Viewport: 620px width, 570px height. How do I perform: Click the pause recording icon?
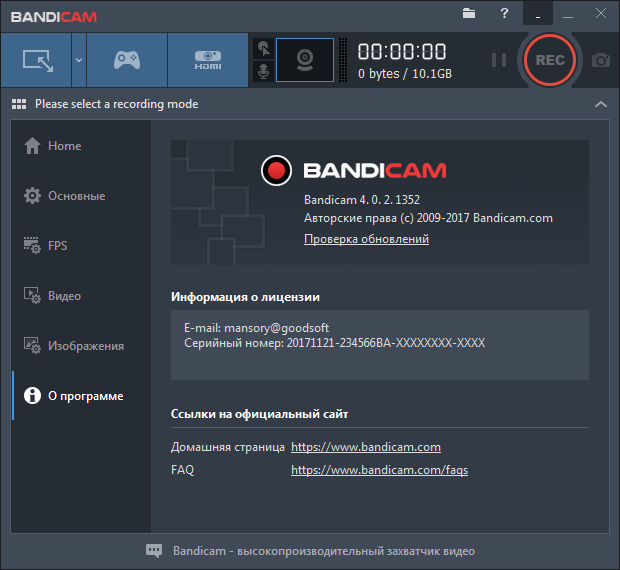pyautogui.click(x=498, y=60)
